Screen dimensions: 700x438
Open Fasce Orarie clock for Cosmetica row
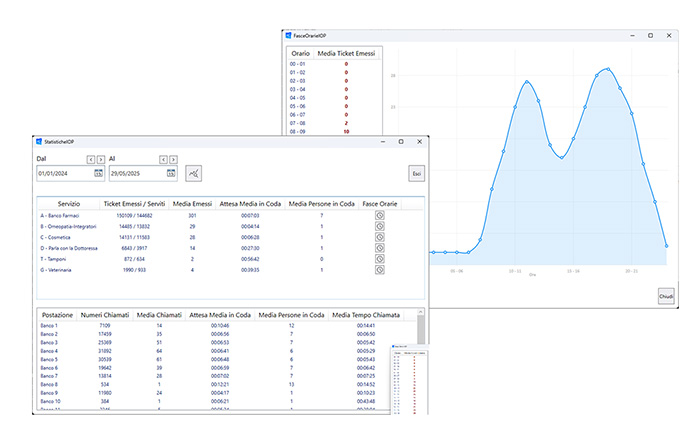[379, 237]
